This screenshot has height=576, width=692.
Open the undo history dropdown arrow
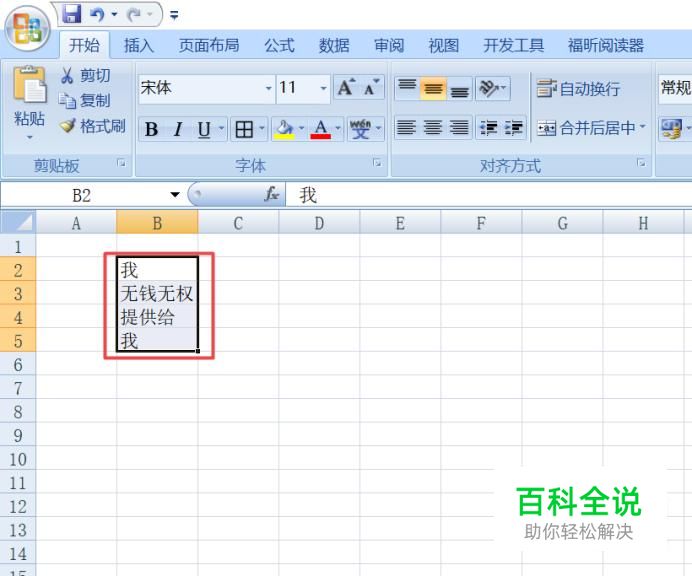click(x=114, y=15)
